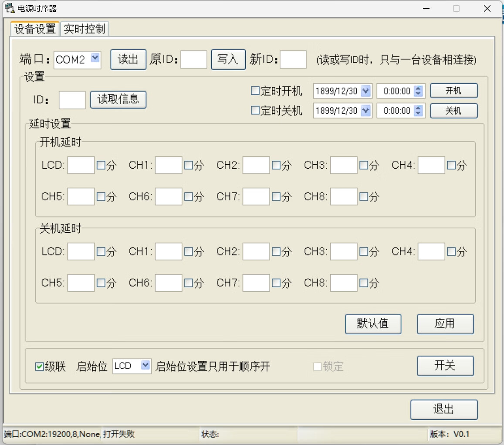Click the 读出 button
504x445 pixels.
click(x=128, y=59)
